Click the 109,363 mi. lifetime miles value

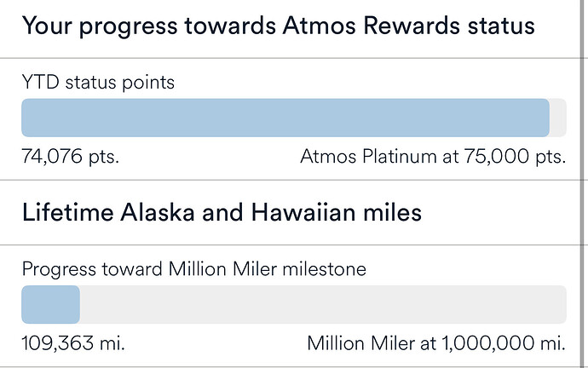pyautogui.click(x=73, y=343)
